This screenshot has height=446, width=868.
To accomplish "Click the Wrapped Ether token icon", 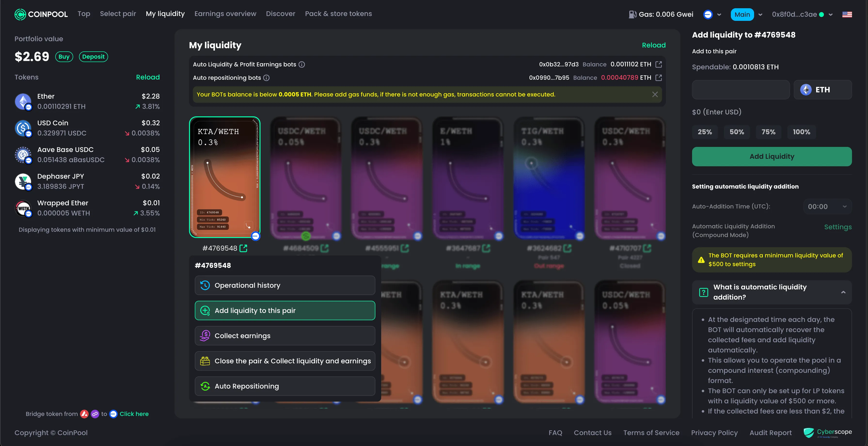I will coord(23,208).
